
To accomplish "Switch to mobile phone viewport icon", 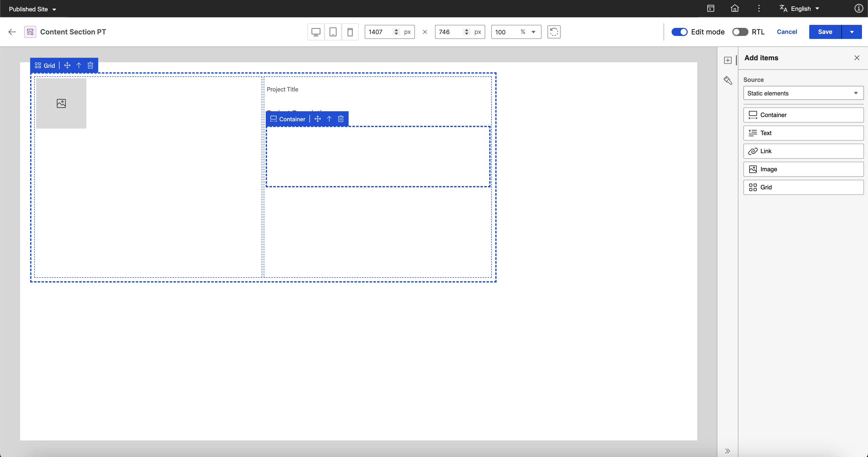I will point(350,32).
